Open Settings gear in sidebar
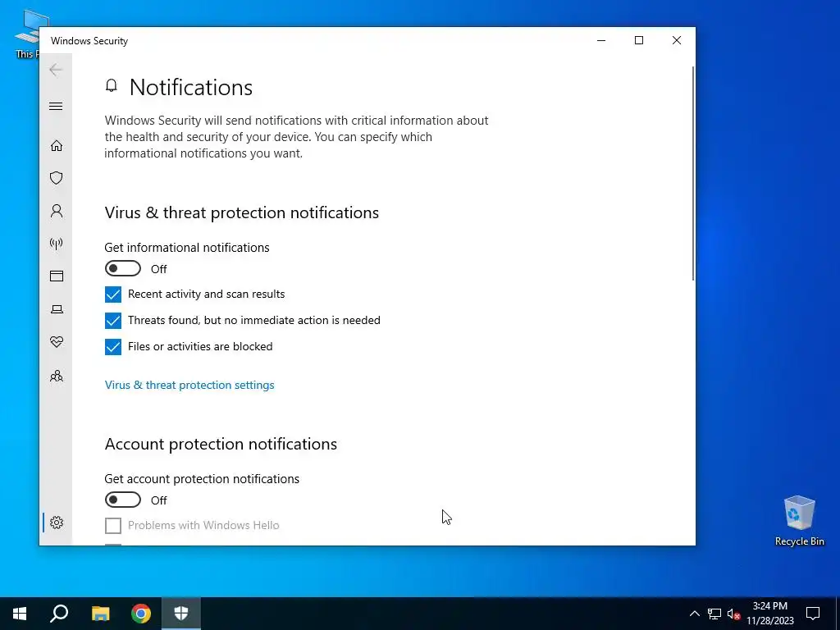This screenshot has width=840, height=630. [x=57, y=523]
